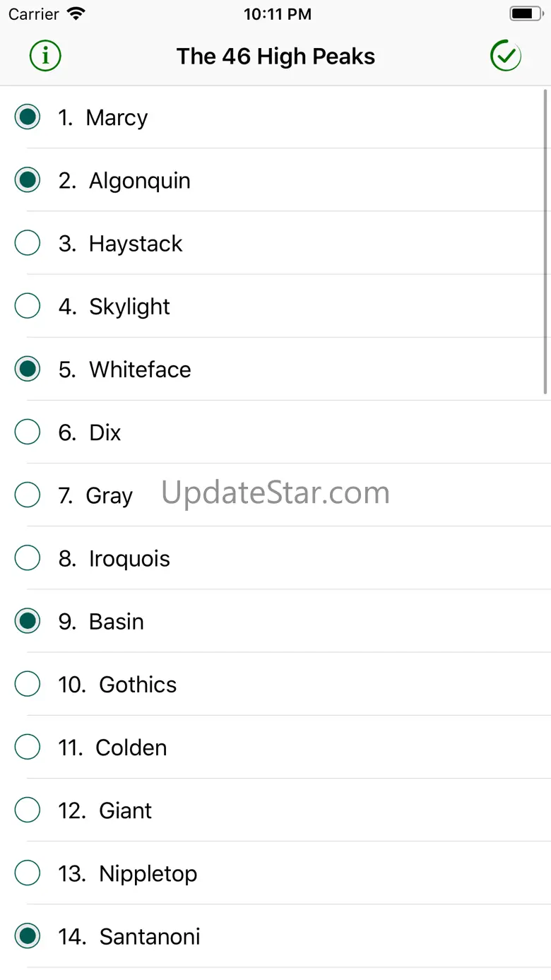Check the Dix peak radio button

(x=28, y=432)
